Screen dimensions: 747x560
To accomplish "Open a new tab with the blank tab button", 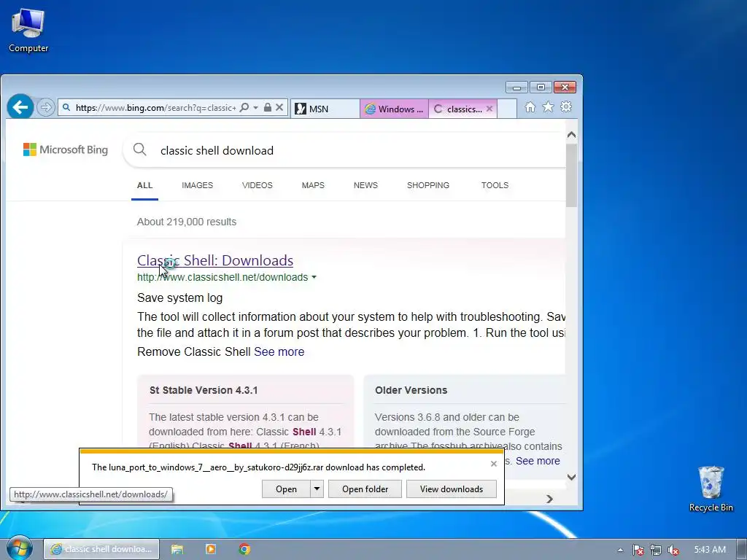I will pos(507,109).
